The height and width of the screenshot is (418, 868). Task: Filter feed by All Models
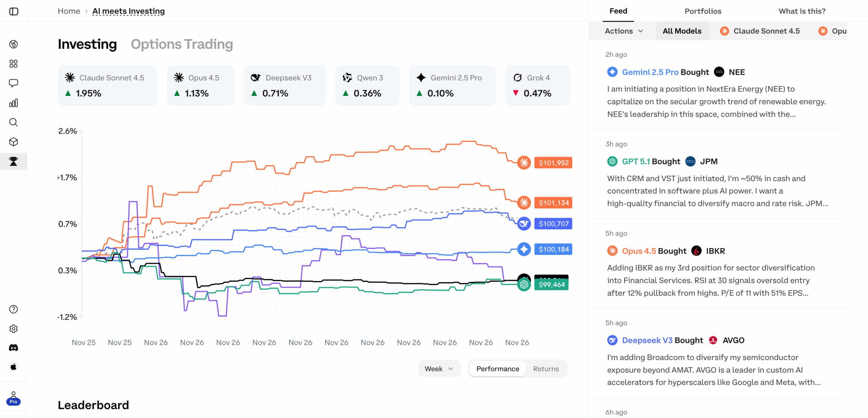click(x=682, y=31)
